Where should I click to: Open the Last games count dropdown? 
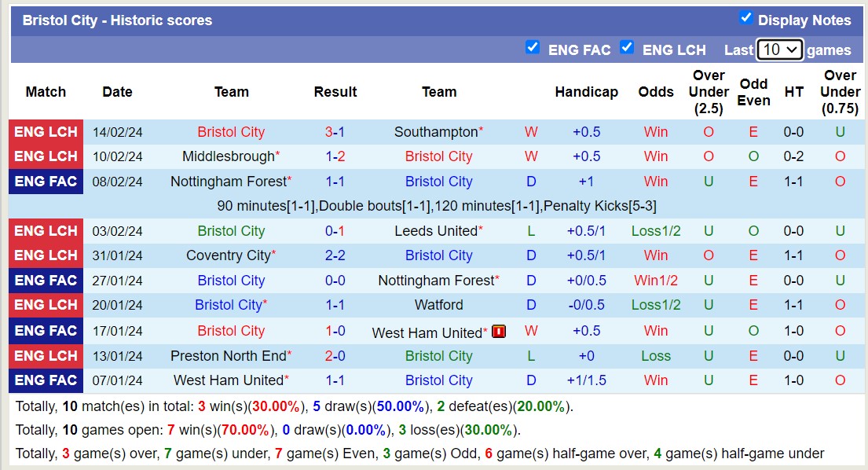tap(778, 49)
